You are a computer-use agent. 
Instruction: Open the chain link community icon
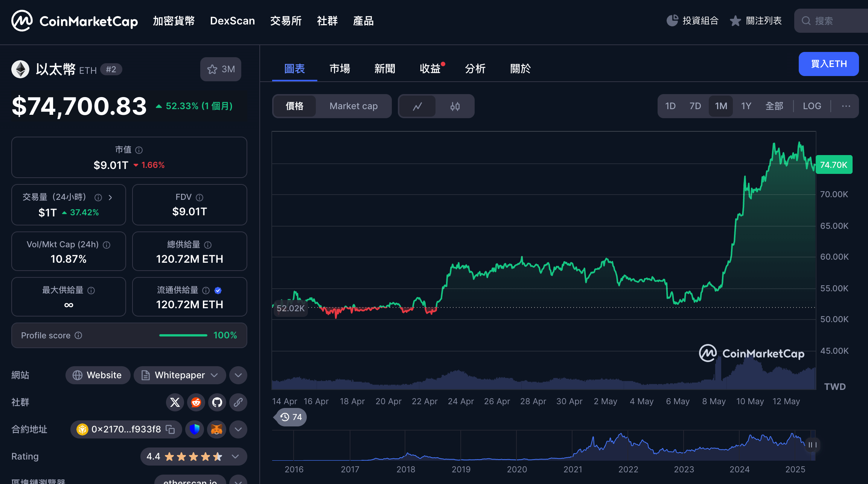[x=238, y=402]
